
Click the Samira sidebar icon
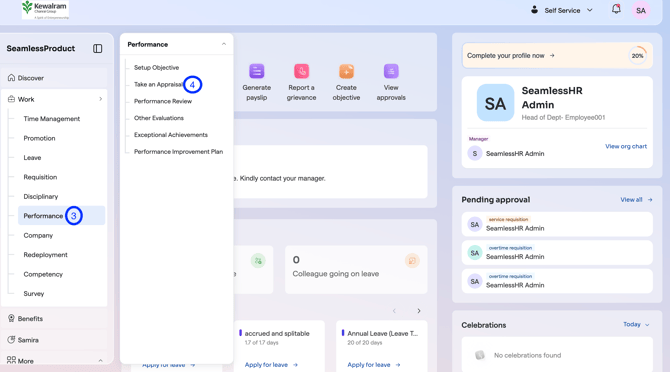12,340
